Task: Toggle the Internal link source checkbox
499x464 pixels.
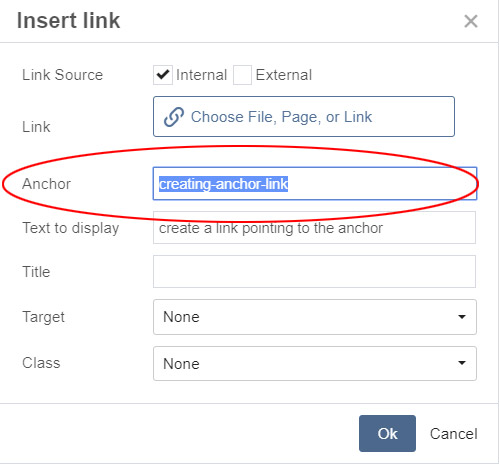Action: pyautogui.click(x=163, y=75)
